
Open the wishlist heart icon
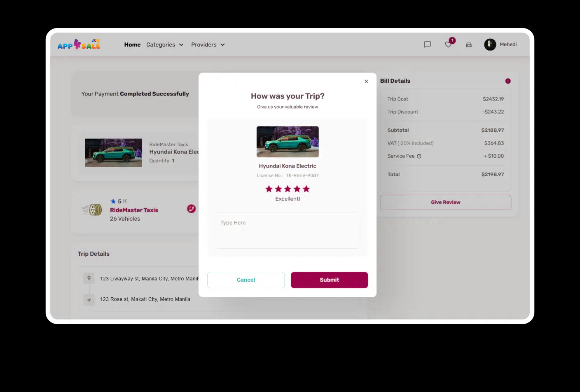point(448,44)
